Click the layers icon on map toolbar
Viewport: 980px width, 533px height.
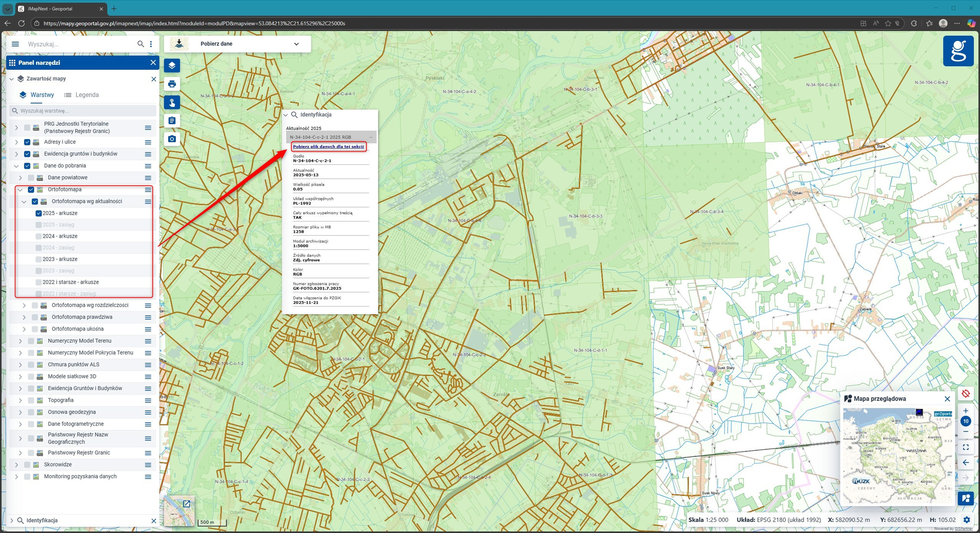click(x=172, y=65)
